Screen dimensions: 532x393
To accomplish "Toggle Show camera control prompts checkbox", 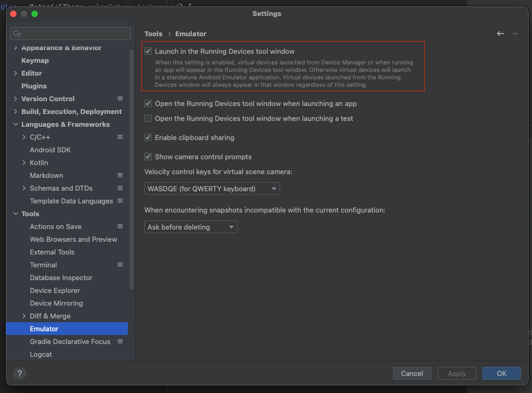I will coord(149,157).
